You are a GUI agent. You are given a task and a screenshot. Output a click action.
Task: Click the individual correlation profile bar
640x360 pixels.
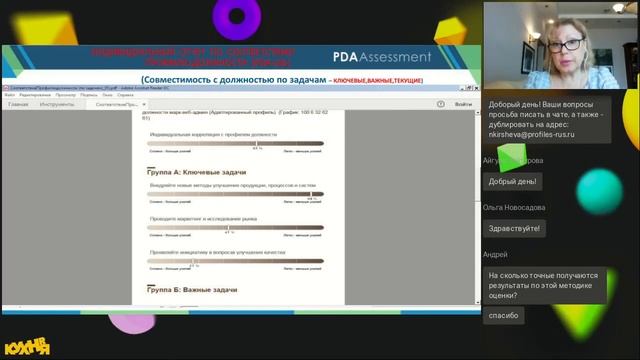[236, 143]
